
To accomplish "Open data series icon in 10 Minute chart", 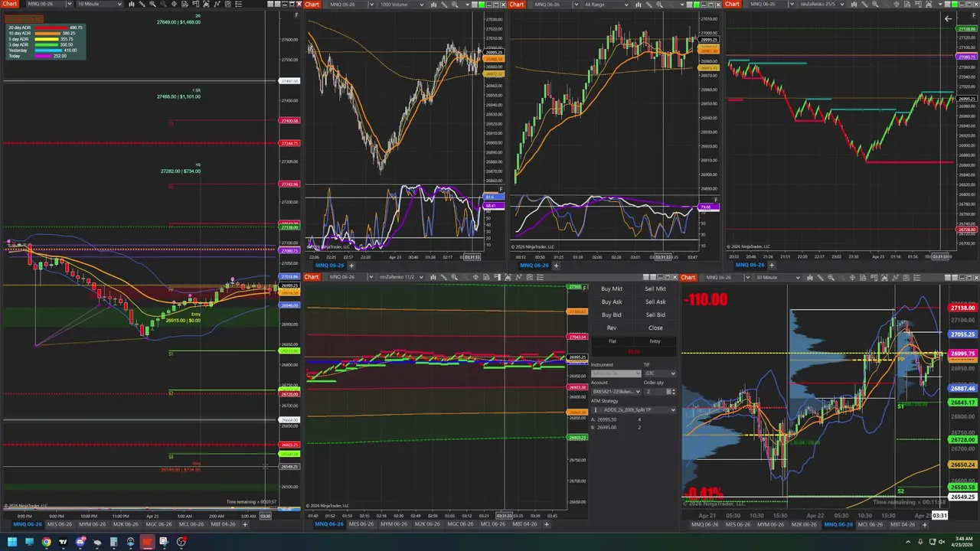I will (x=206, y=4).
